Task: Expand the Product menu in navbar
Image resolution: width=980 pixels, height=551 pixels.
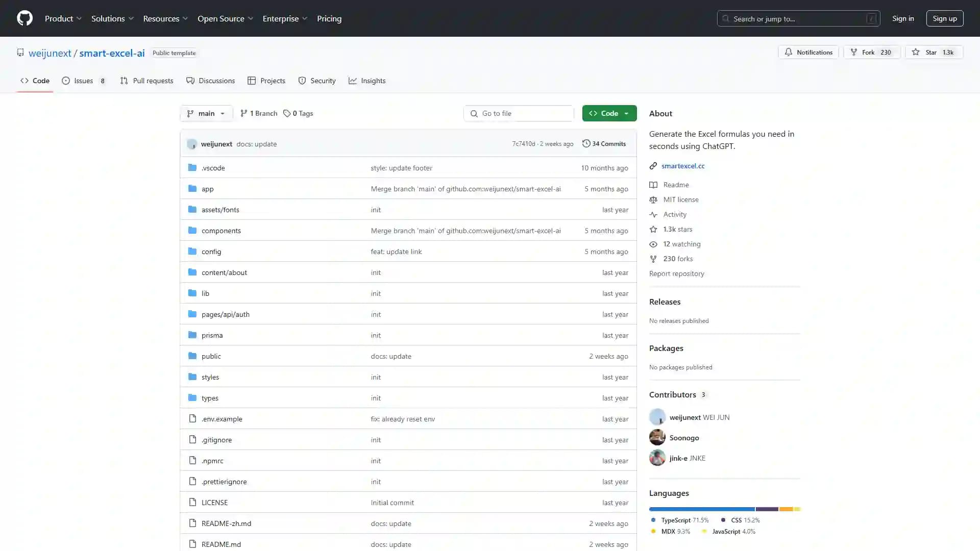Action: [x=63, y=18]
